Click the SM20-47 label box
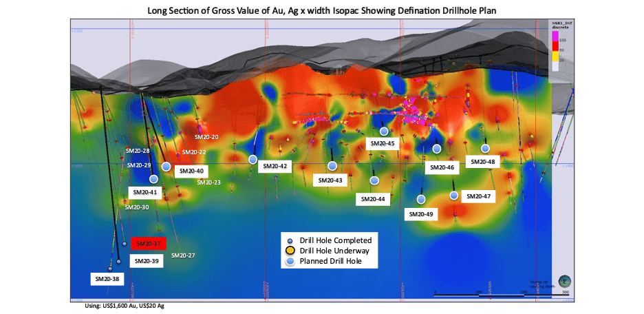Image resolution: width=644 pixels, height=314 pixels. click(x=478, y=196)
